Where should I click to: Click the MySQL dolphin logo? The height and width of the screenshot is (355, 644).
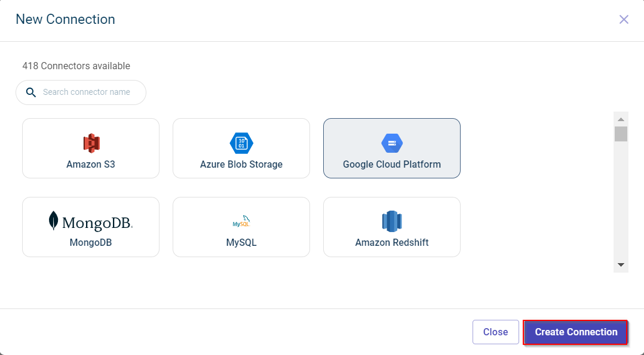[x=241, y=222]
